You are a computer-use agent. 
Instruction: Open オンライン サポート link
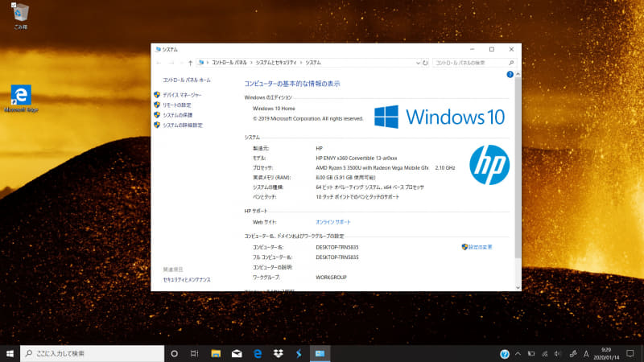[333, 222]
